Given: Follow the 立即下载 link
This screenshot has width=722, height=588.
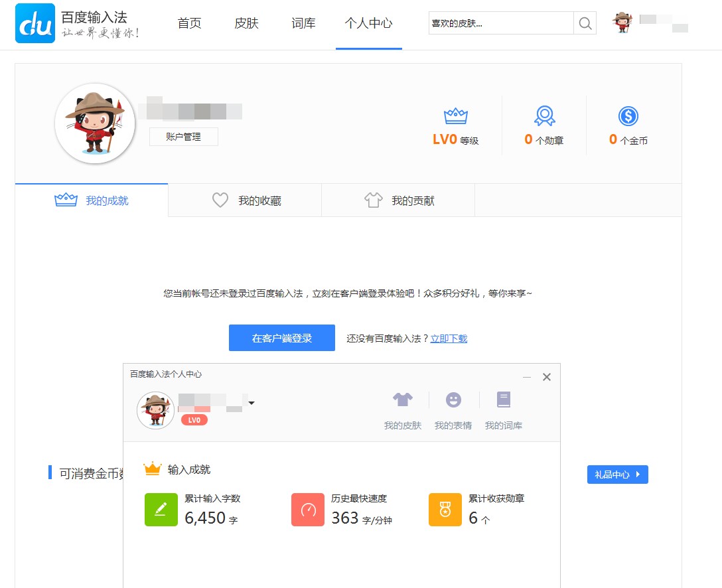Looking at the screenshot, I should pos(449,338).
